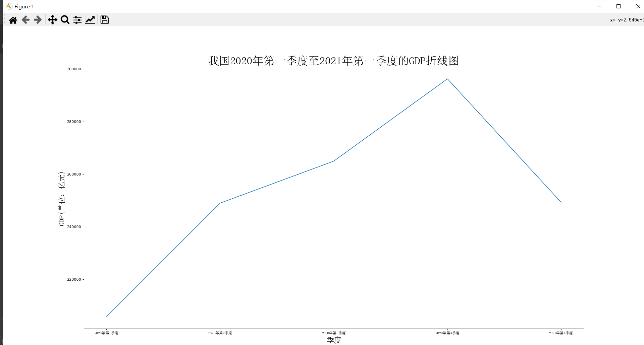Screen dimensions: 644x345
Task: Click the Back navigation arrow icon
Action: pos(25,20)
